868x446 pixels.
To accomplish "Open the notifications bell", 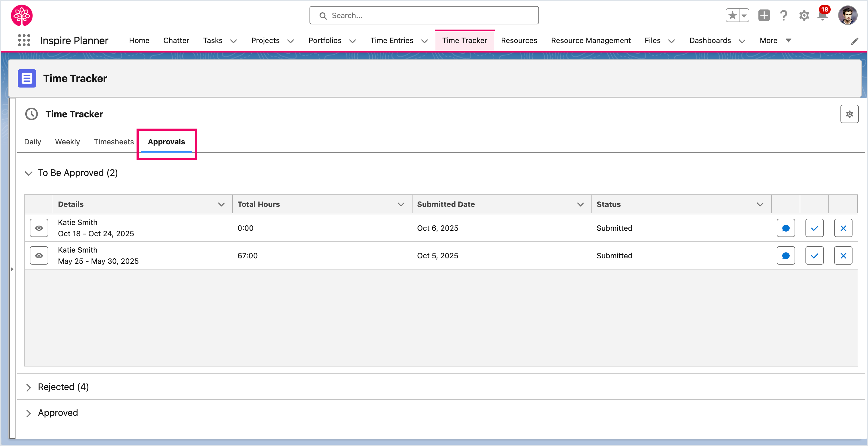I will (x=822, y=15).
